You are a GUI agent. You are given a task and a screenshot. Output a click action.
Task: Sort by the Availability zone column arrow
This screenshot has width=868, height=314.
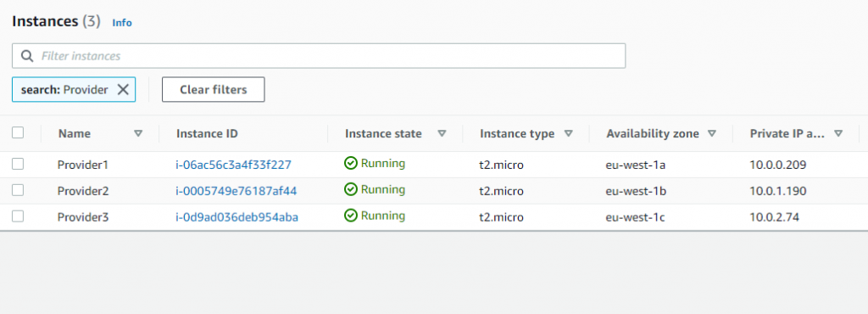712,133
